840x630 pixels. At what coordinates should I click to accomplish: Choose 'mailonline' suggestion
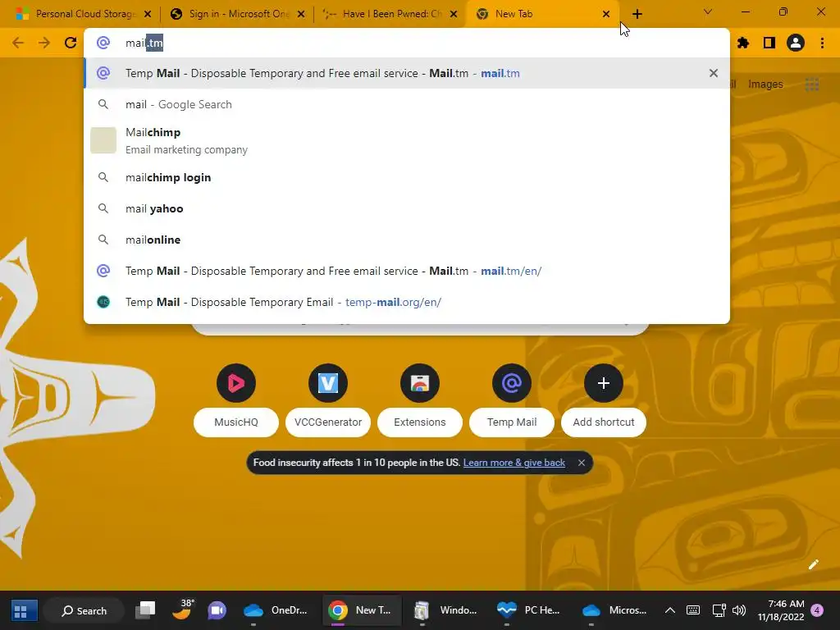[407, 240]
